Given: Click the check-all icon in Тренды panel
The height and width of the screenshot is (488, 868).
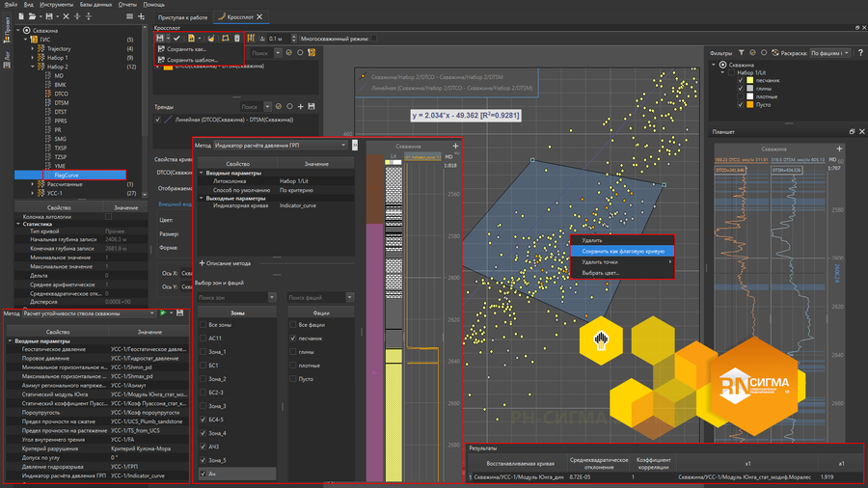Looking at the screenshot, I should pos(279,106).
